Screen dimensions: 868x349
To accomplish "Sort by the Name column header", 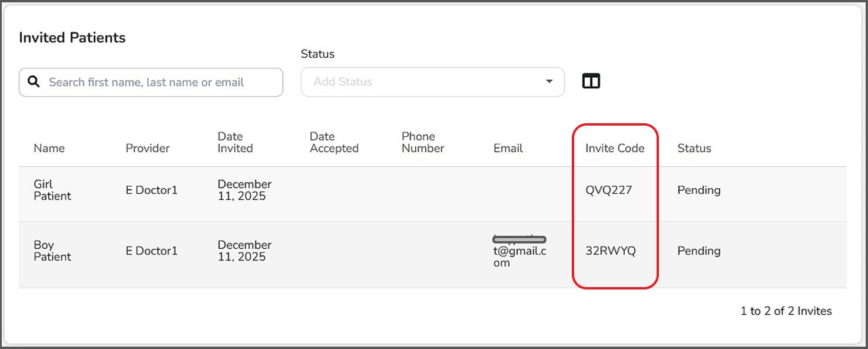I will point(49,148).
